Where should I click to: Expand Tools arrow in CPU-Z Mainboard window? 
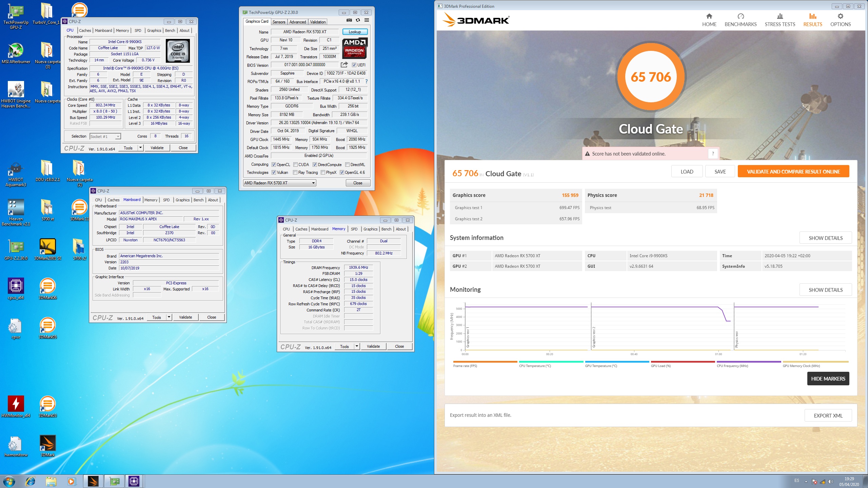tap(169, 317)
